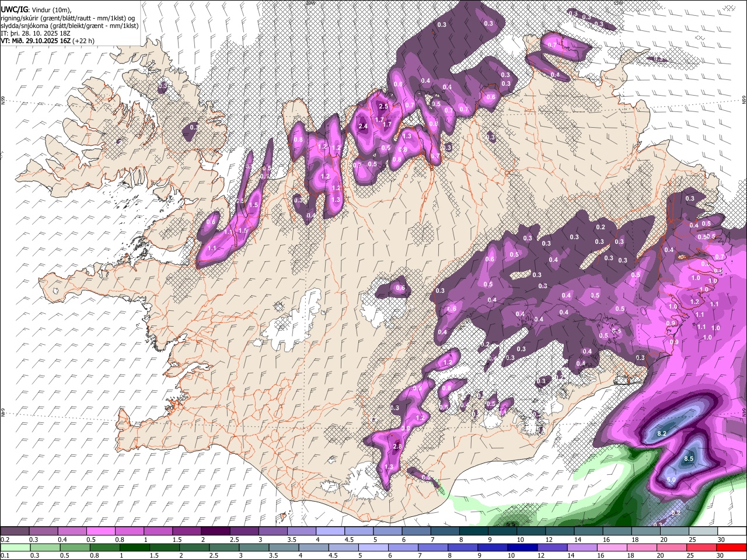Click the '0.1' label under the rain legend

click(5, 556)
